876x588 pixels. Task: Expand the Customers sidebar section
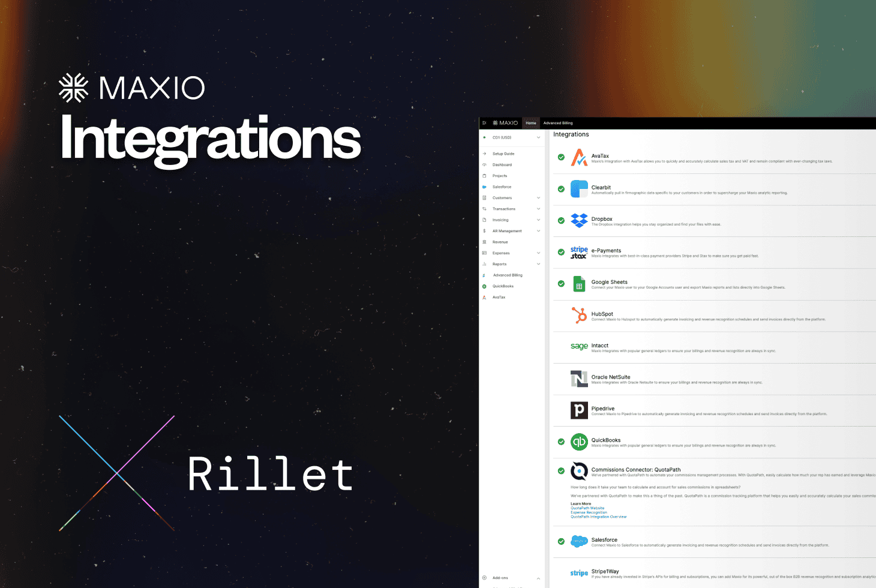tap(538, 198)
